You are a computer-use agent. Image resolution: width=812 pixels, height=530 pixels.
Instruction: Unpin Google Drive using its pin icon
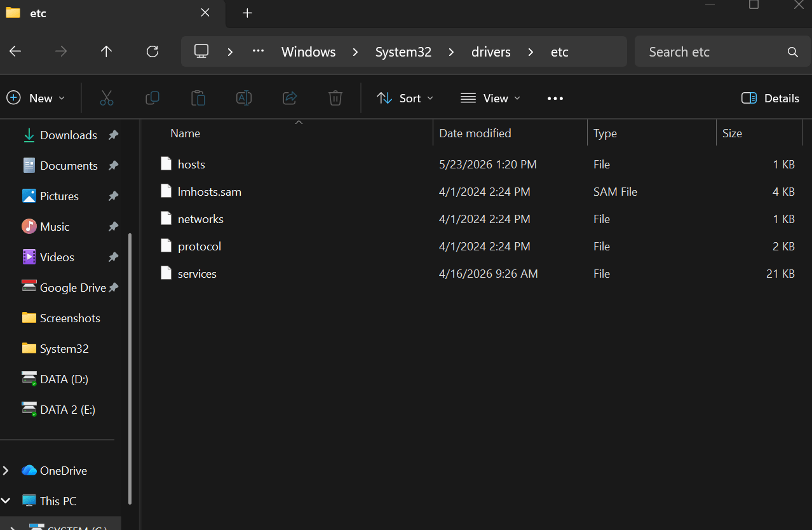click(113, 287)
